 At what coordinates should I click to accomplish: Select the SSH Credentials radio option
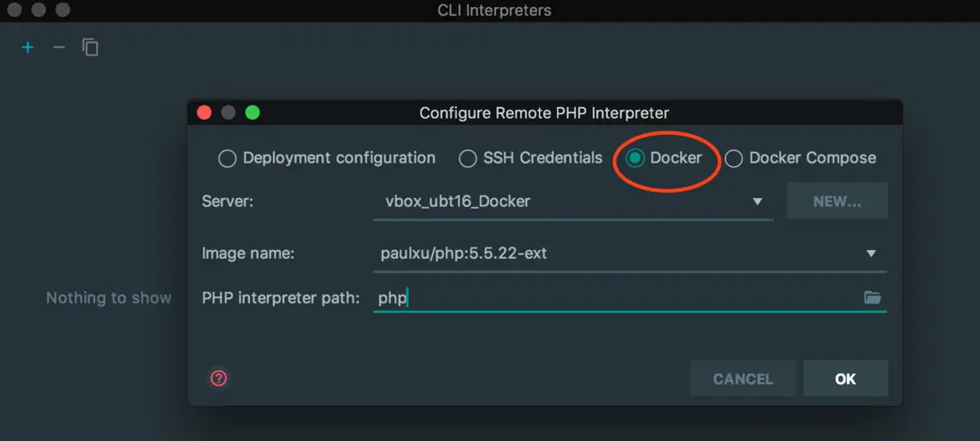click(468, 159)
